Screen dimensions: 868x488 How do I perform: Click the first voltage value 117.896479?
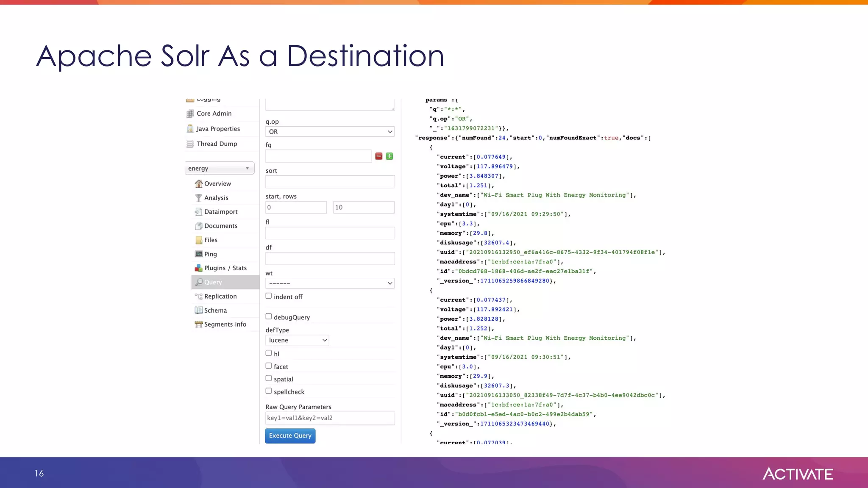tap(495, 166)
